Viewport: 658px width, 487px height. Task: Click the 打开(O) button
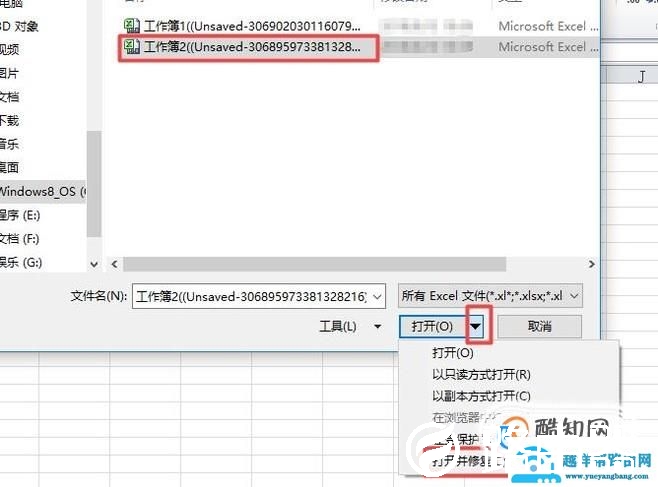(433, 326)
